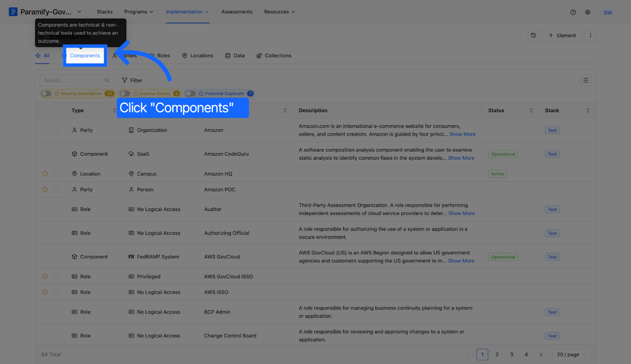Image resolution: width=631 pixels, height=364 pixels.
Task: Open the Resources dropdown menu
Action: (280, 12)
